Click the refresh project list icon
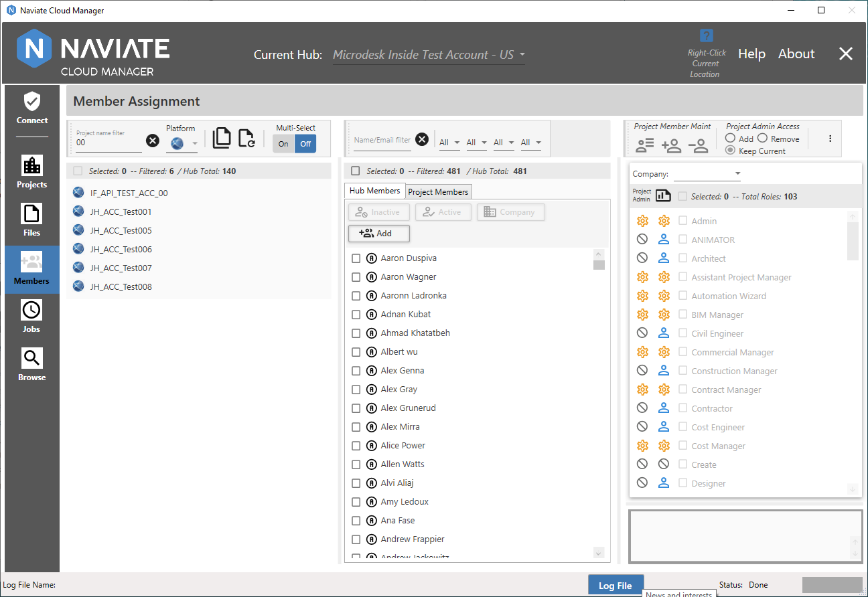The height and width of the screenshot is (597, 868). tap(246, 138)
